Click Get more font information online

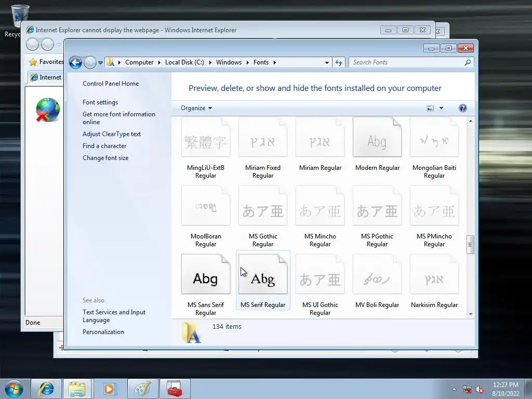[x=119, y=118]
